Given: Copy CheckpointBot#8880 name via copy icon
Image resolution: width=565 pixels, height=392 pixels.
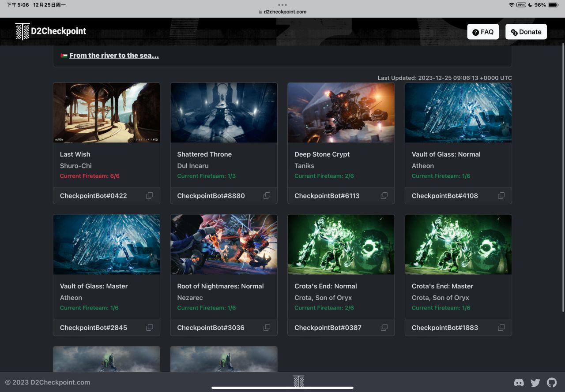Looking at the screenshot, I should pyautogui.click(x=267, y=195).
